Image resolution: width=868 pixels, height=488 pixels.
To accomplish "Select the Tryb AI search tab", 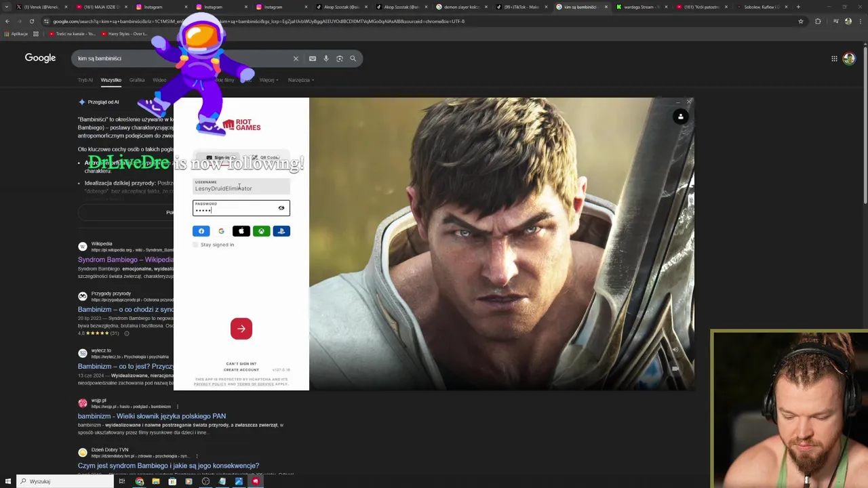I will [x=85, y=80].
